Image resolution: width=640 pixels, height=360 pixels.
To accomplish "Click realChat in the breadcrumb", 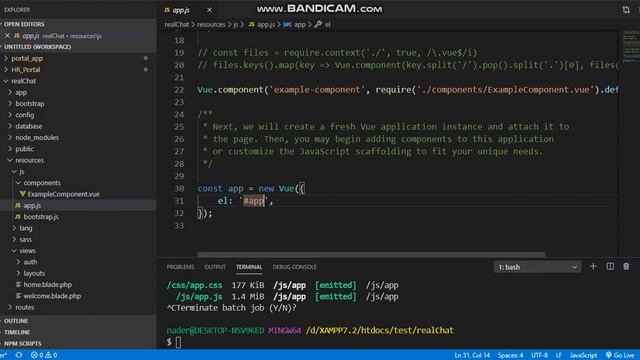I will [177, 24].
